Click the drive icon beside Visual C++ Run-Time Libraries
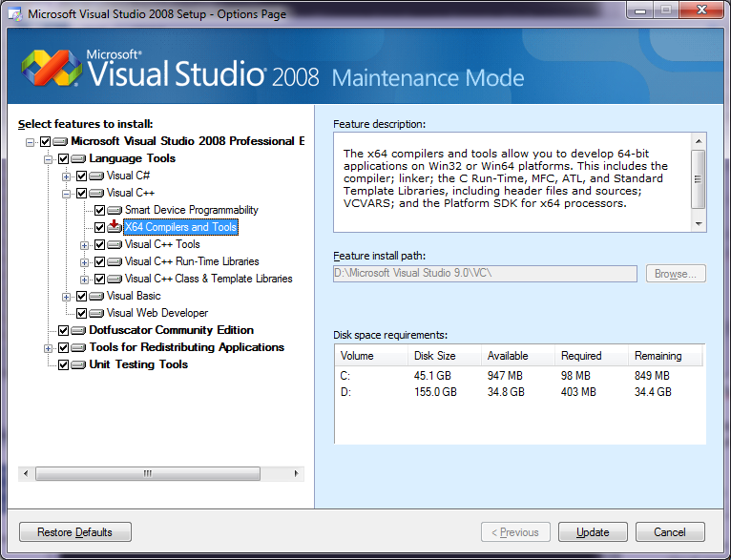Viewport: 731px width, 560px height. click(115, 261)
